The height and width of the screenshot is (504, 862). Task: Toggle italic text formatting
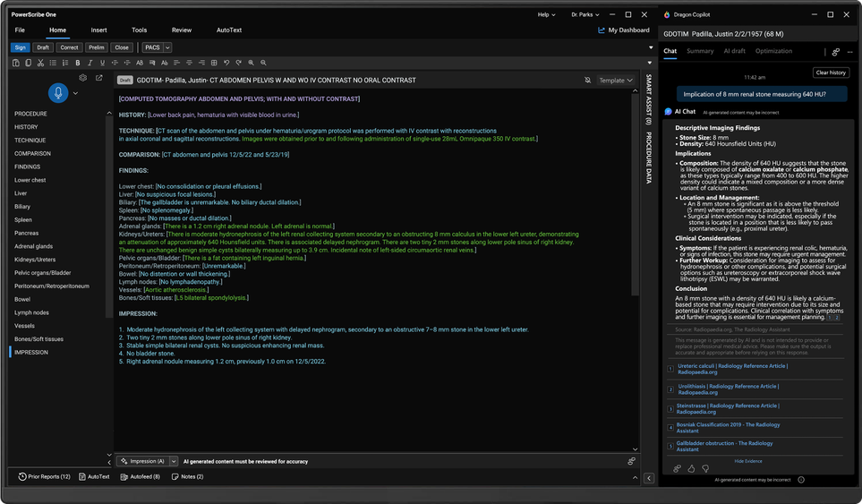90,63
